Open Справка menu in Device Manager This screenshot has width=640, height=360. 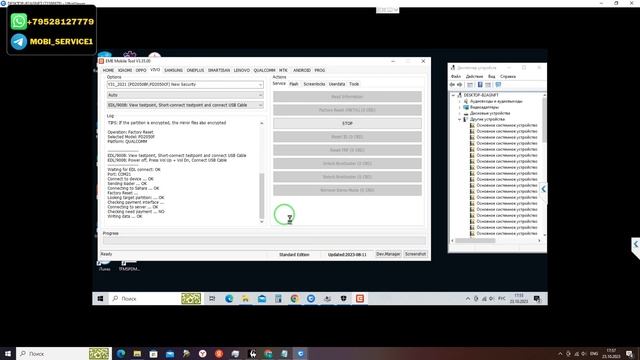(x=508, y=76)
